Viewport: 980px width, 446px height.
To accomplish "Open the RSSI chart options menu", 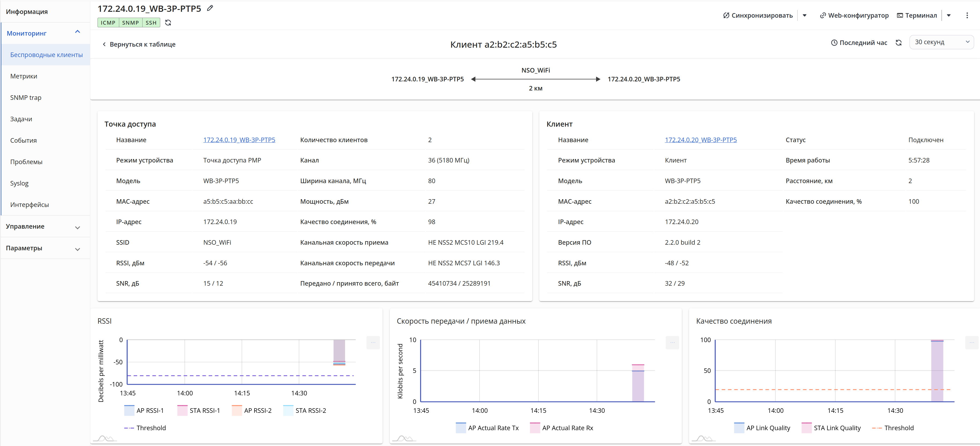I will (x=373, y=343).
